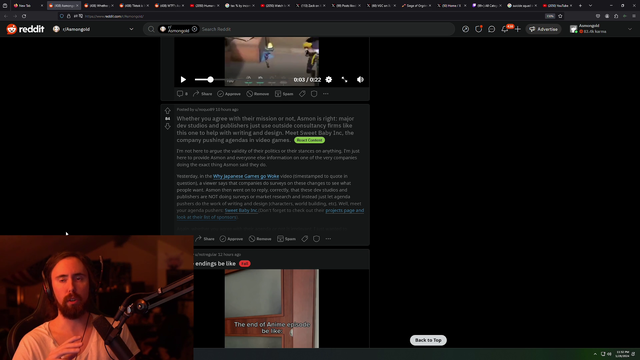The width and height of the screenshot is (640, 360).
Task: Downvote the Sweet Baby Inc post
Action: point(167,127)
